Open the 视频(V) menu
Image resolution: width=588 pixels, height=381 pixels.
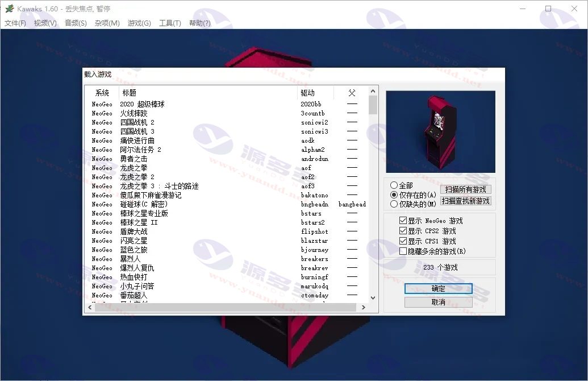point(45,23)
